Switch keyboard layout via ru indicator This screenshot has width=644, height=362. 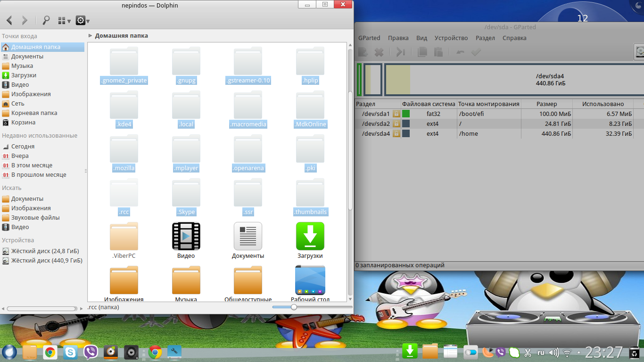point(541,352)
